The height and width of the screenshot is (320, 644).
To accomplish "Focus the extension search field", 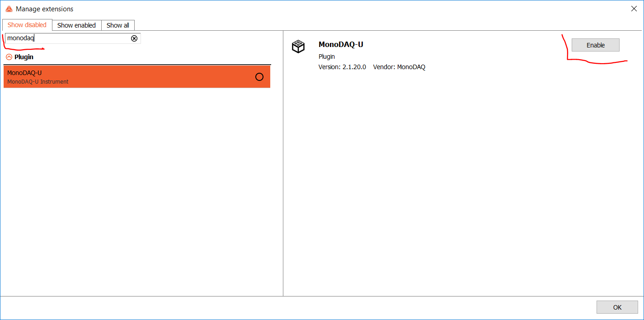I will (x=68, y=38).
